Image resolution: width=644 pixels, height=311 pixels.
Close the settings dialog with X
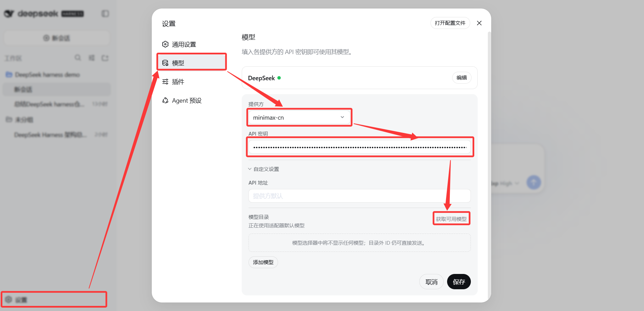[479, 23]
